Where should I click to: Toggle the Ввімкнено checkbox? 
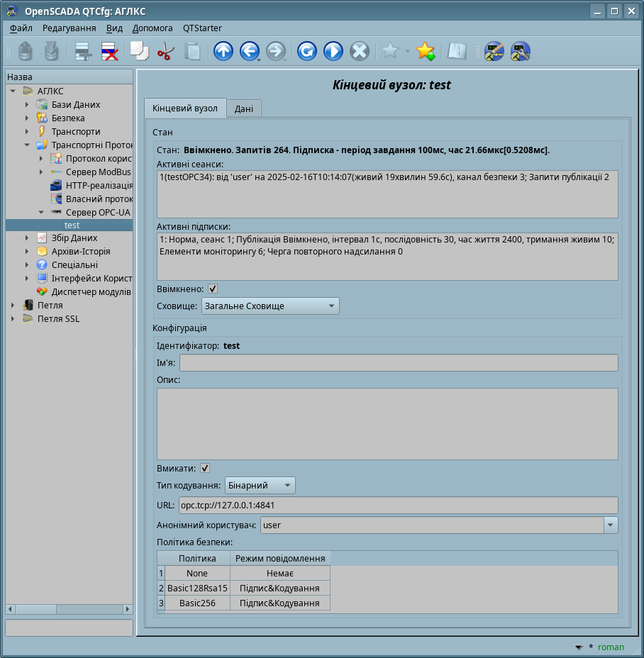[x=213, y=289]
